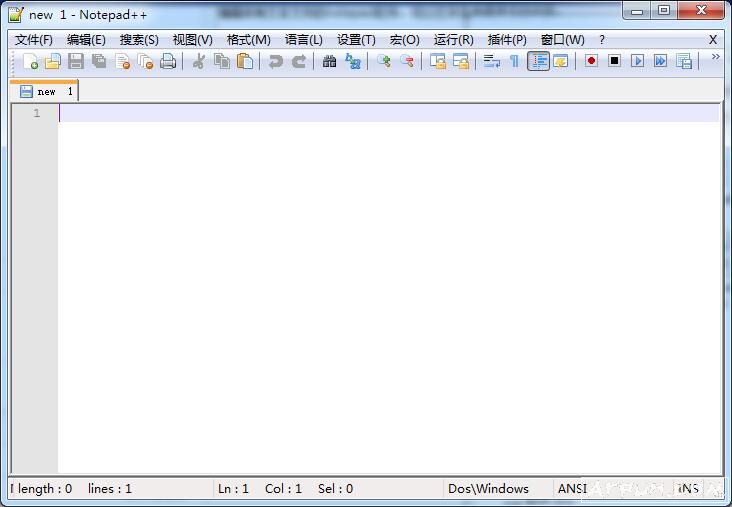This screenshot has width=732, height=507.
Task: Save the current file with floppy icon
Action: pyautogui.click(x=76, y=61)
